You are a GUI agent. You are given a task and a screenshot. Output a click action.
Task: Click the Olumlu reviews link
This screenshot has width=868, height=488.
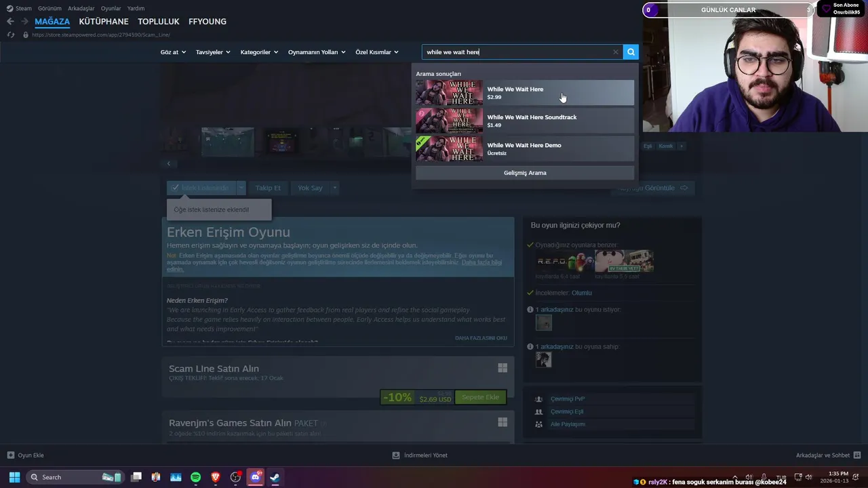pyautogui.click(x=582, y=293)
